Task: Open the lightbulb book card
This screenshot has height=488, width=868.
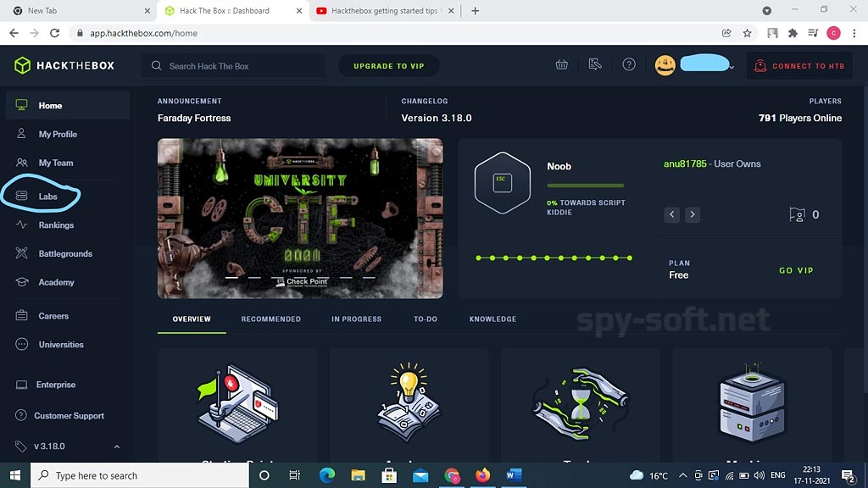Action: 409,405
